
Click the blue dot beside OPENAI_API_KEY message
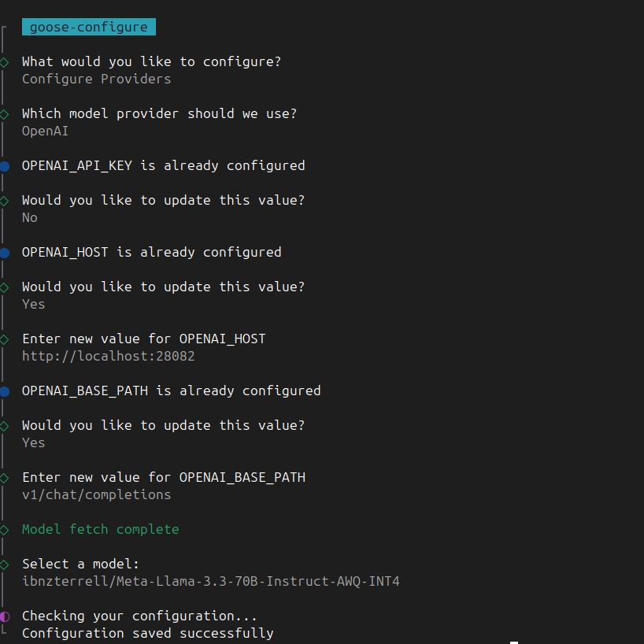[5, 165]
